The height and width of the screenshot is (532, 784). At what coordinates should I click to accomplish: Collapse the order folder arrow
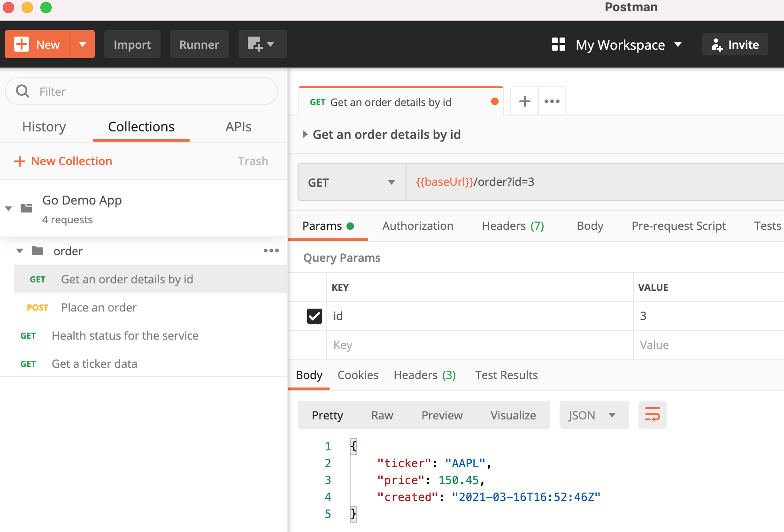coord(20,251)
